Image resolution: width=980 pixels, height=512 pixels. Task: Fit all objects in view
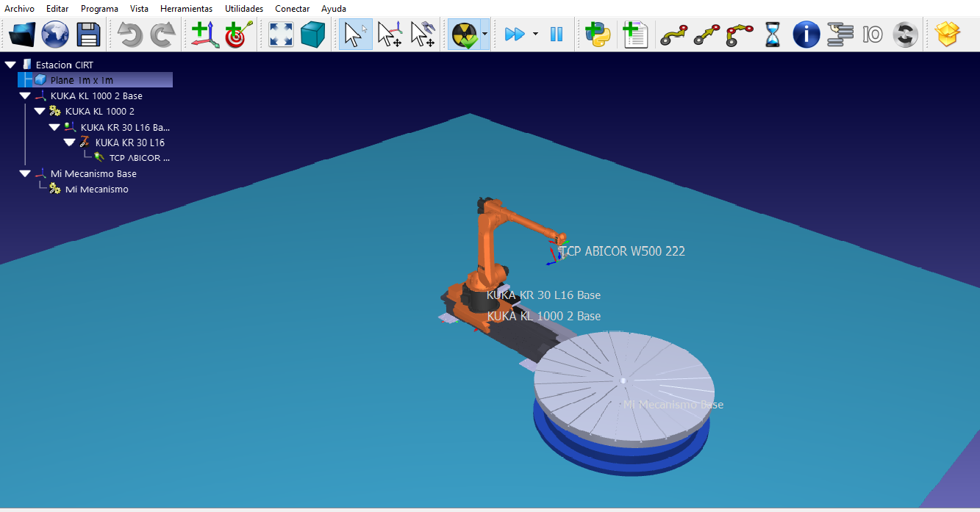(x=281, y=35)
